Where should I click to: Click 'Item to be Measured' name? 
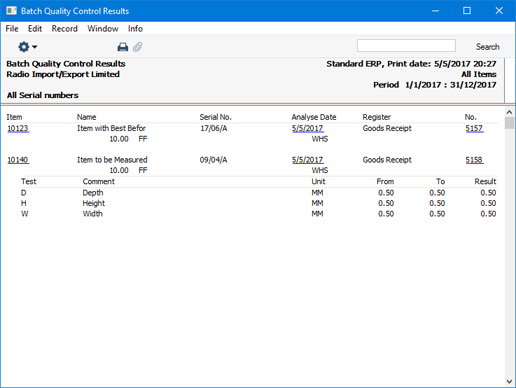[112, 160]
